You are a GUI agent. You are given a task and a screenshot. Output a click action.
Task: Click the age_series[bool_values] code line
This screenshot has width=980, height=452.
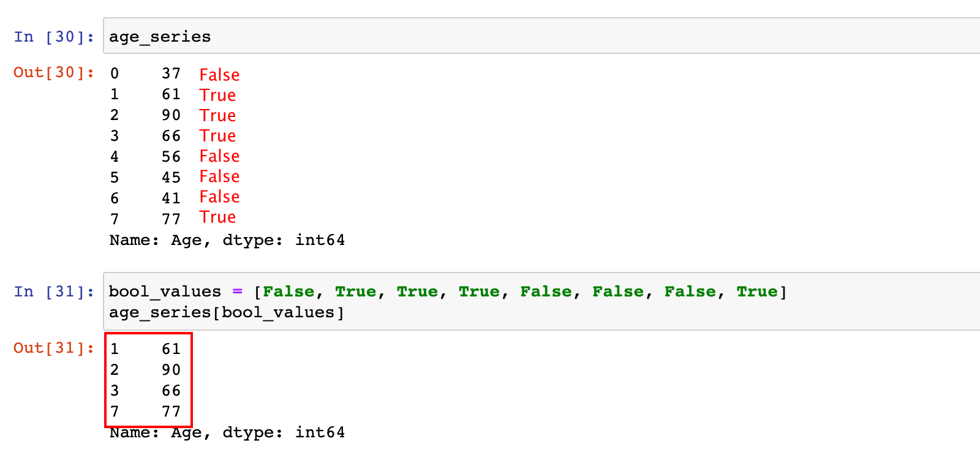227,312
